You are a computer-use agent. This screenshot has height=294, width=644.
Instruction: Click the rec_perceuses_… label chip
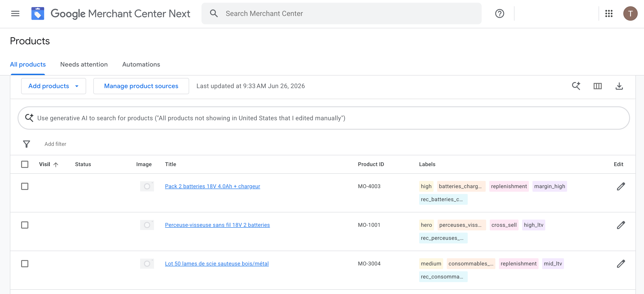(443, 238)
